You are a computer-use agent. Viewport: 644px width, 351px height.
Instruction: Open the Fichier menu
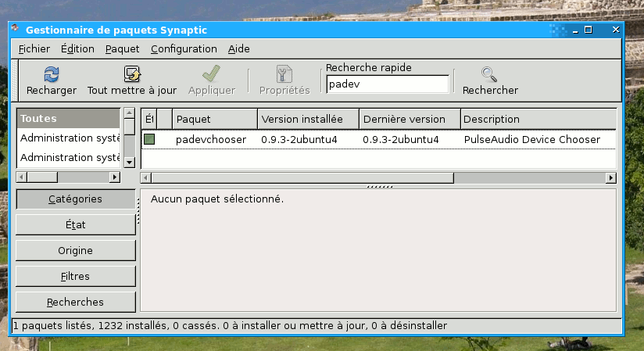click(34, 49)
